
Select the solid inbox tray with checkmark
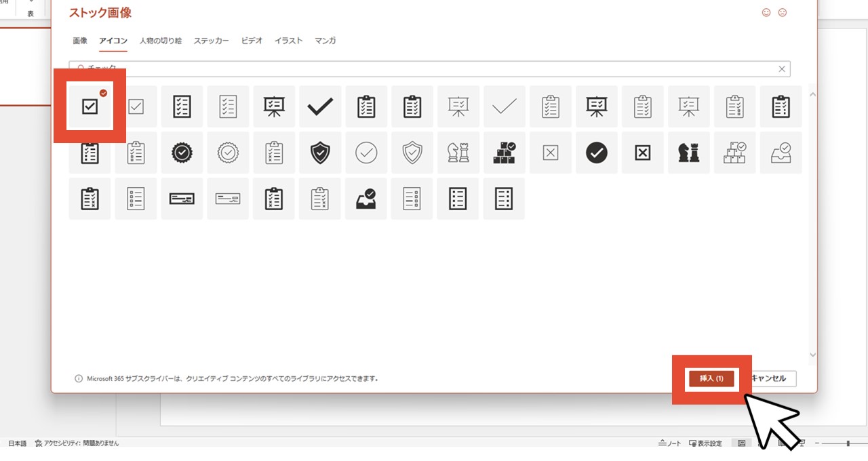366,199
